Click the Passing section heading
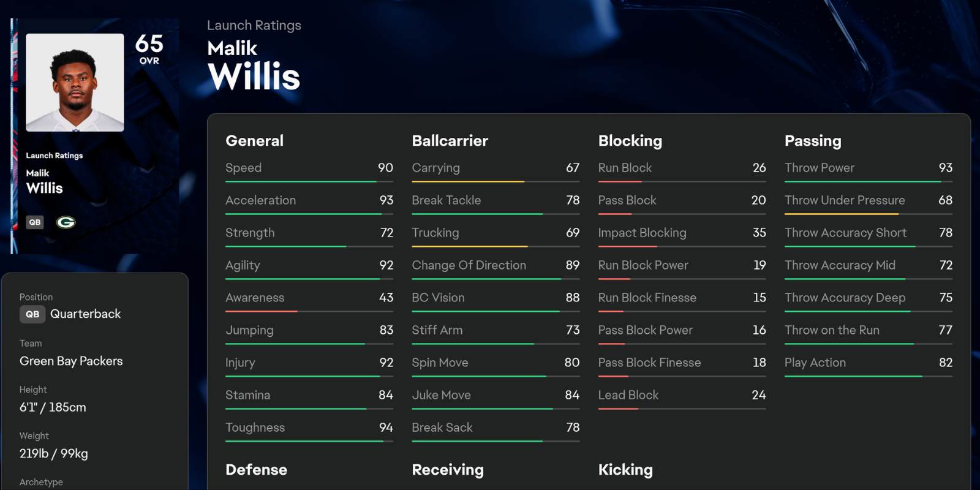Screen dimensions: 980x490 (x=813, y=141)
